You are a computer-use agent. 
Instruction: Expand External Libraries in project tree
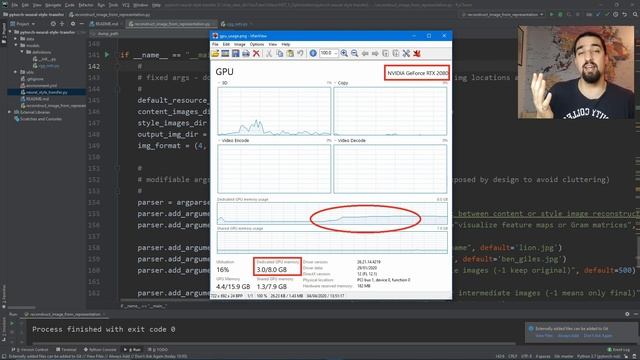10,112
